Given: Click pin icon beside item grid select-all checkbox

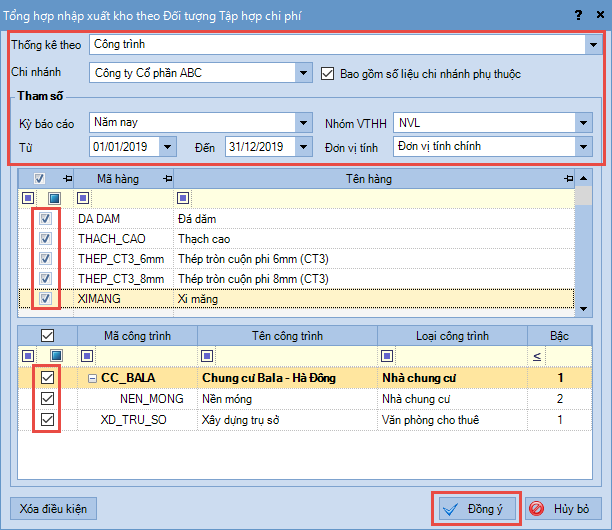Looking at the screenshot, I should click(x=68, y=179).
